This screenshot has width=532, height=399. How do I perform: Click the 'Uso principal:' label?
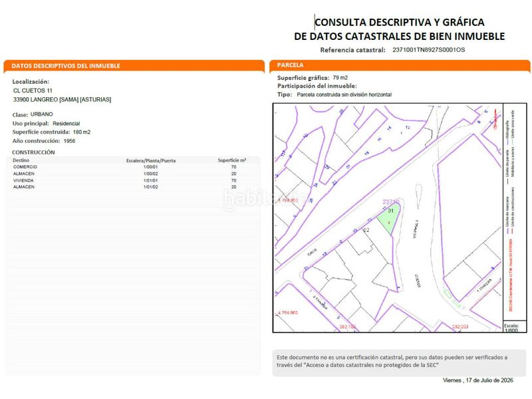pos(31,124)
